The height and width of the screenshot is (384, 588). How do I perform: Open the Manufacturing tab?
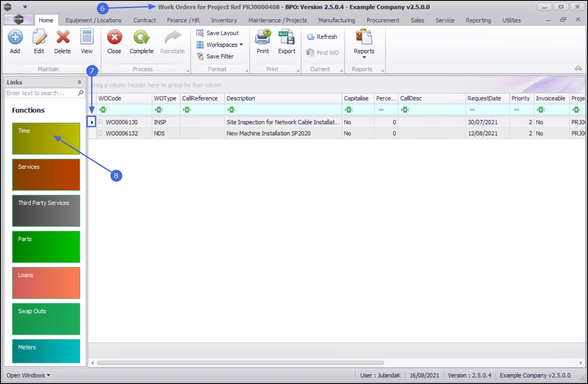(337, 20)
